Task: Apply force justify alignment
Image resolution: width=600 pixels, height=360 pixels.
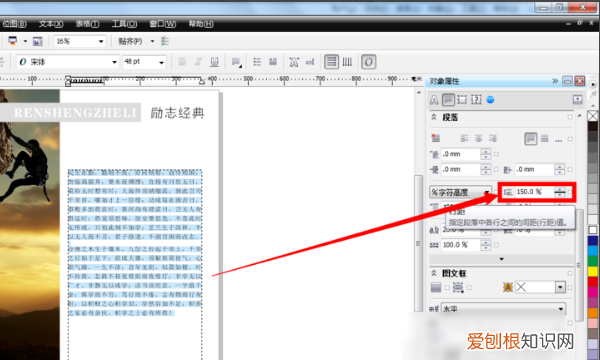Action: 545,138
